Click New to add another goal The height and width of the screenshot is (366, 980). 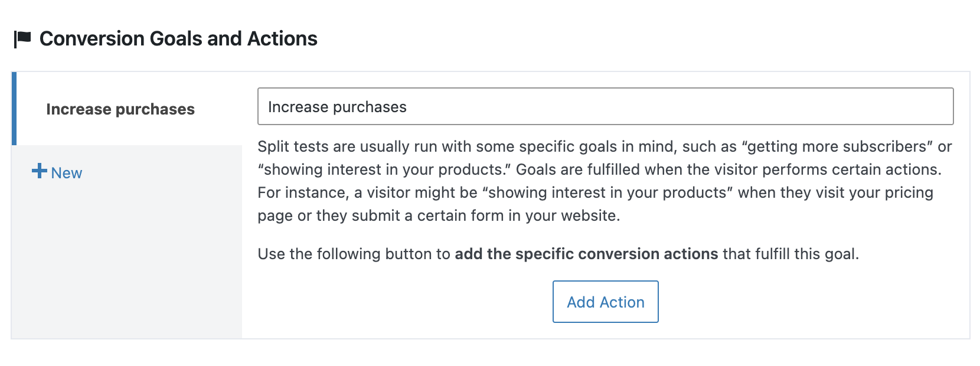coord(65,173)
